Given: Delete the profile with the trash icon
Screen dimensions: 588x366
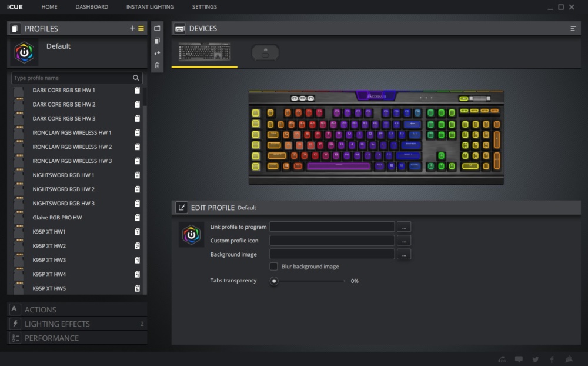Looking at the screenshot, I should (x=157, y=65).
